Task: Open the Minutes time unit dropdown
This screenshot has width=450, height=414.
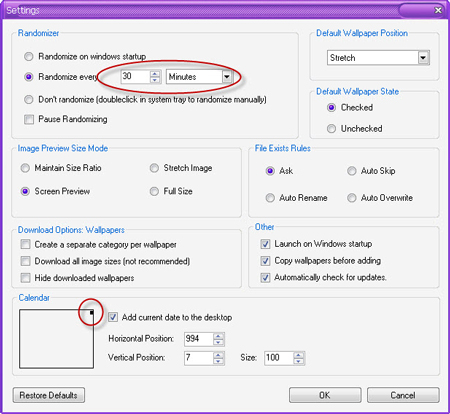Action: point(227,77)
